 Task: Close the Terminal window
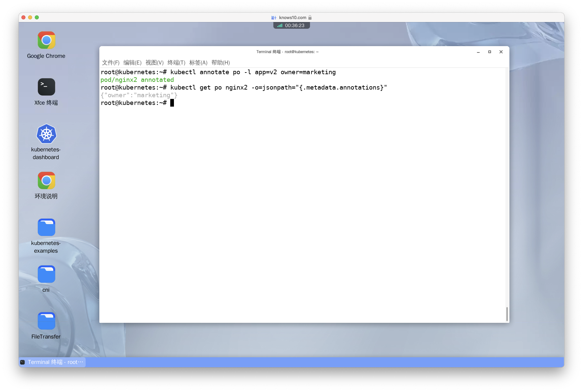[501, 52]
